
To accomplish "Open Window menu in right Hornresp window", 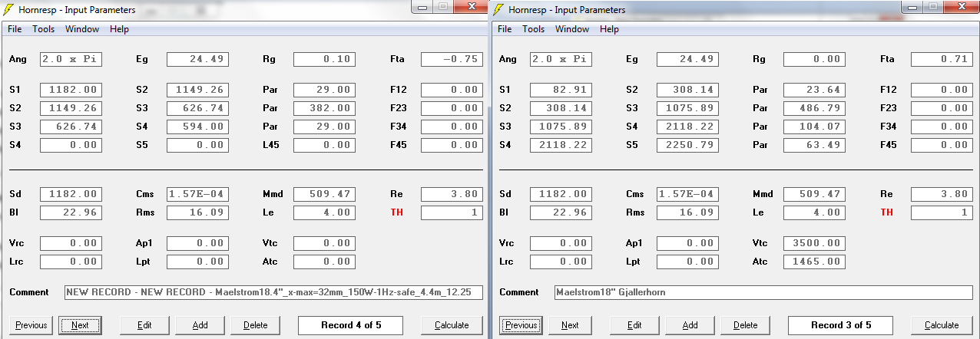I will point(572,29).
